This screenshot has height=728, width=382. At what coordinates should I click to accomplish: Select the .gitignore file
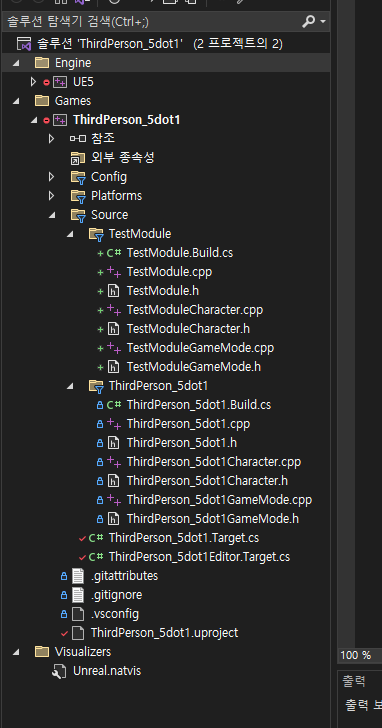tap(117, 595)
